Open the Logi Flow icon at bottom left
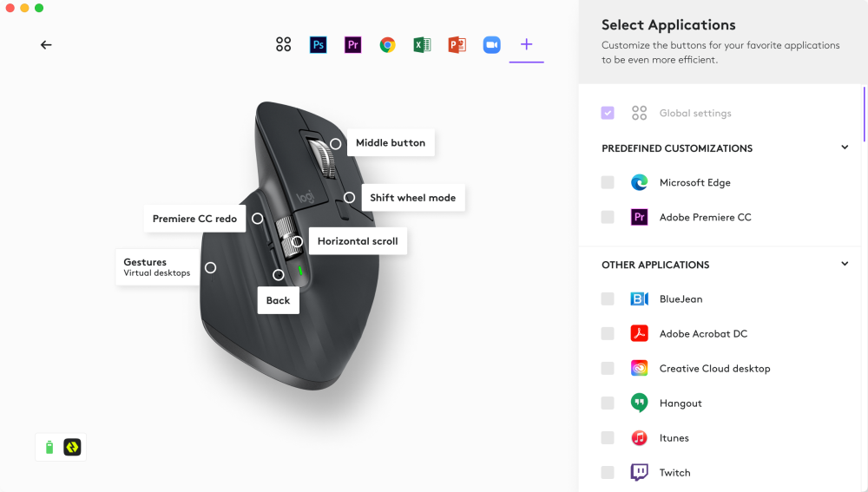The image size is (868, 492). [x=72, y=447]
